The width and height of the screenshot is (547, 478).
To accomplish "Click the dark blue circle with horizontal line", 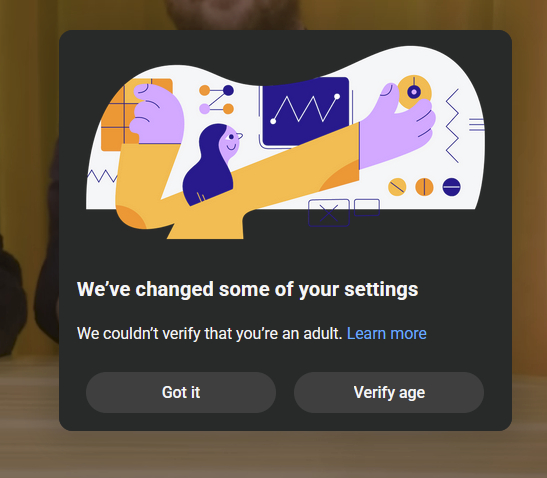I will coord(451,187).
